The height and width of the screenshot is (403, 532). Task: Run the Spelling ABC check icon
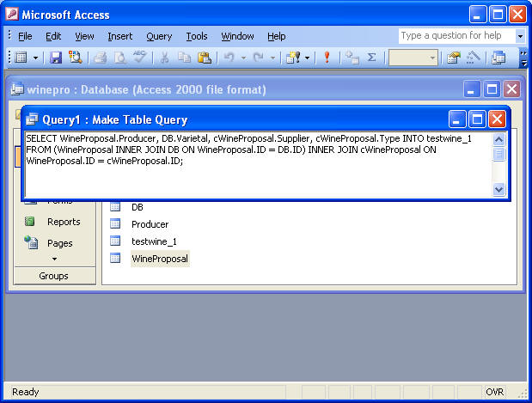pyautogui.click(x=139, y=57)
